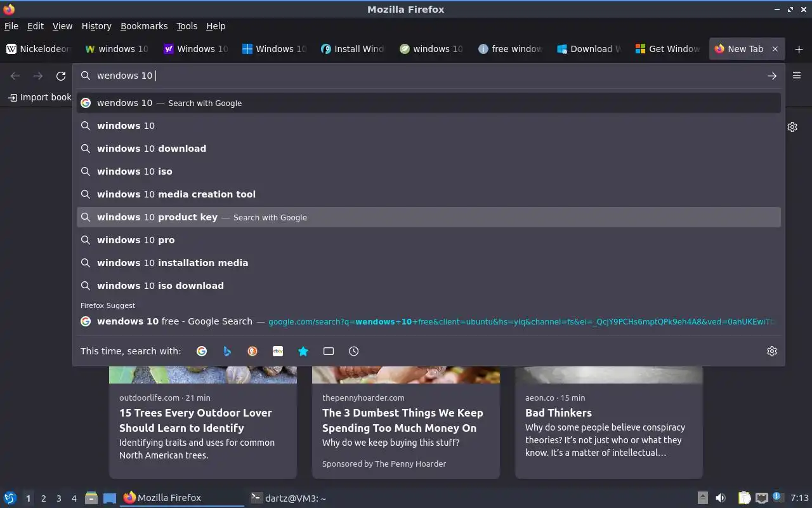This screenshot has height=508, width=812.
Task: Switch to the Install Wind tab
Action: (x=353, y=49)
